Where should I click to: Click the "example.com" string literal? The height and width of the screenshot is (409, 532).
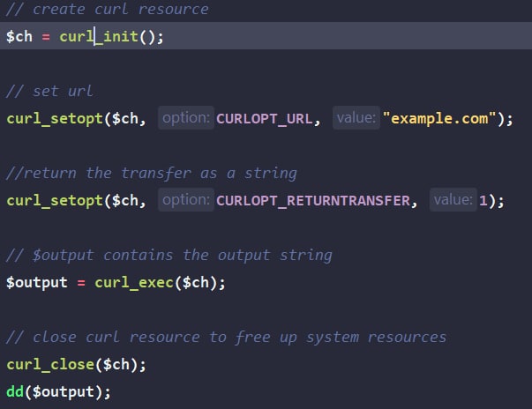tap(439, 119)
